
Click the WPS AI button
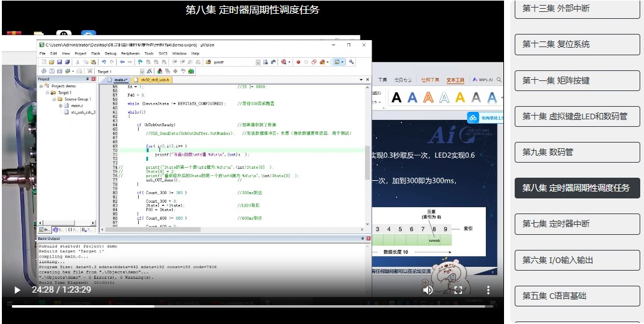pos(483,80)
